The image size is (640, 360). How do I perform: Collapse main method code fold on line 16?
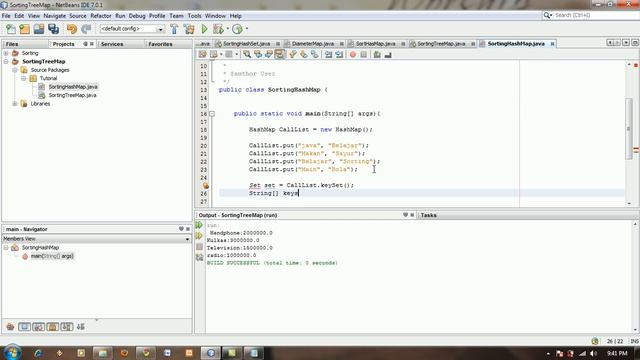coord(212,114)
